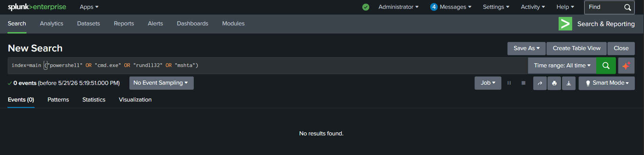Click the share job arrow icon
This screenshot has height=155, width=644.
click(x=540, y=83)
